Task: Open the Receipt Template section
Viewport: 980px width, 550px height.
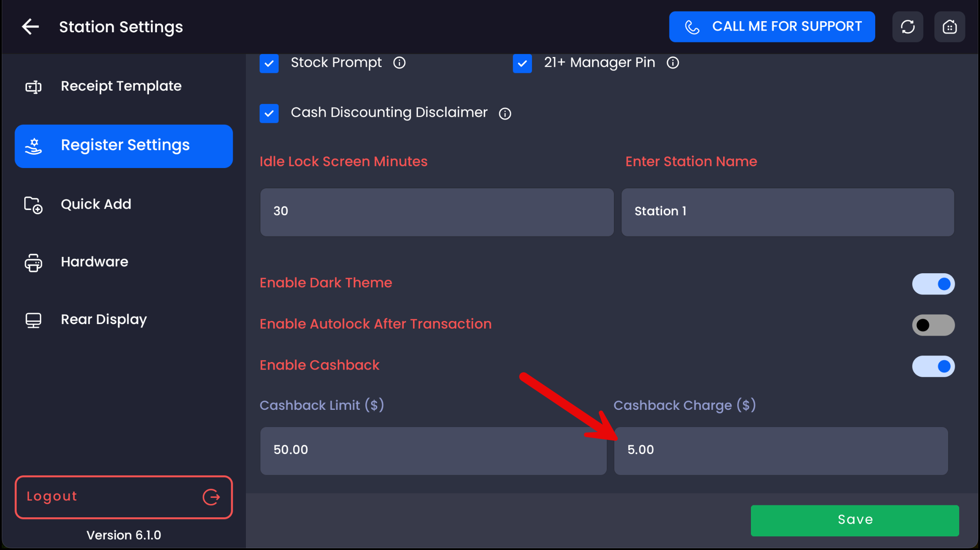Action: (121, 86)
